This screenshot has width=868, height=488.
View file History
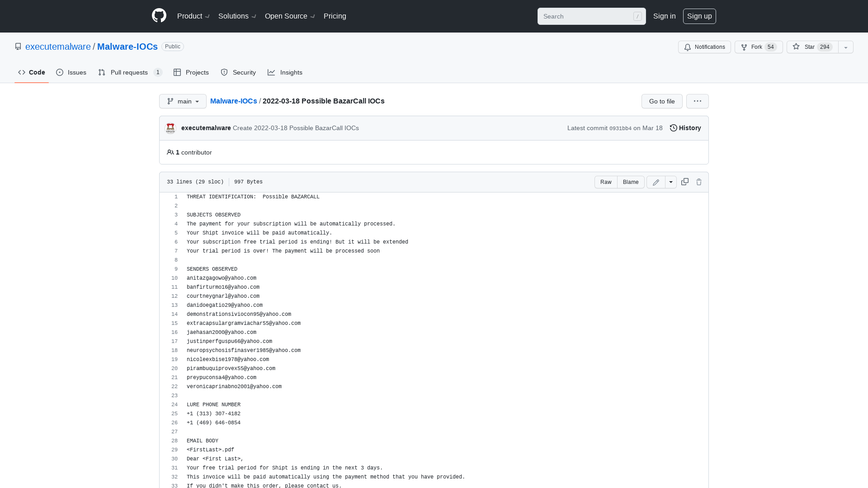click(685, 128)
